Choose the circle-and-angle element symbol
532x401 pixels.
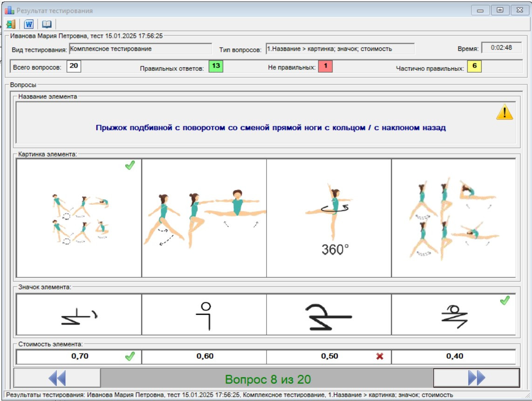pyautogui.click(x=204, y=315)
